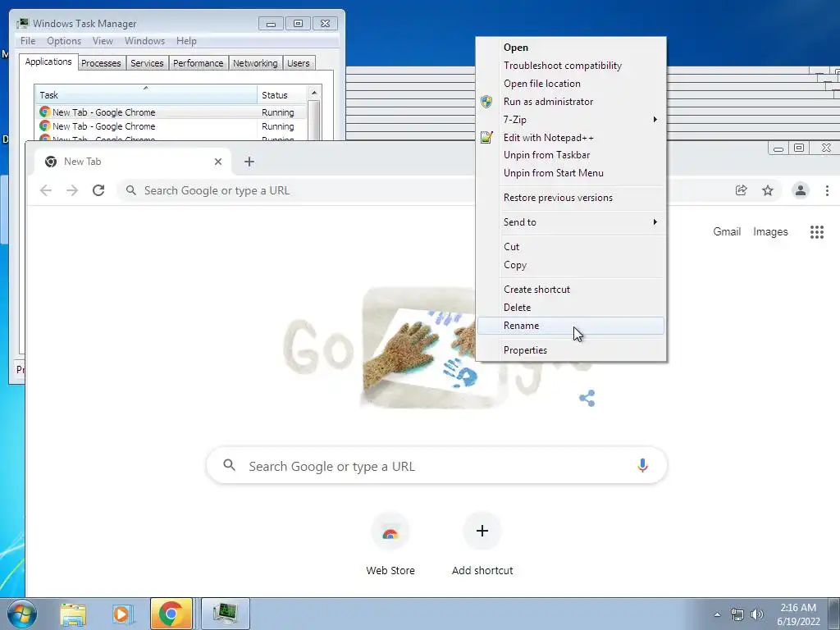Switch to the Services tab
Screen dimensions: 840x630
[147, 63]
